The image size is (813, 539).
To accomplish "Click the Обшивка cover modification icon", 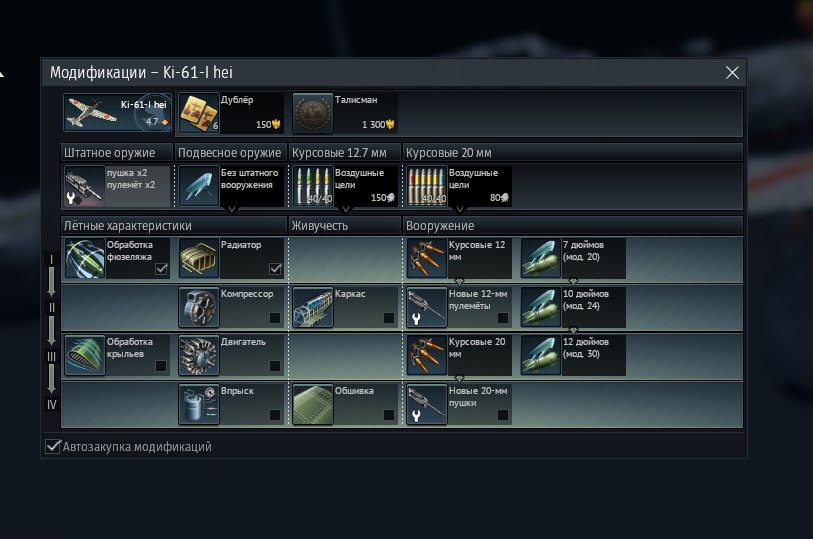I will coord(313,405).
